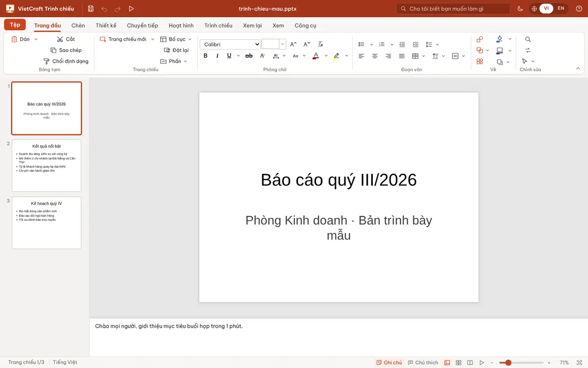This screenshot has width=588, height=368.
Task: Switch to the Thiết kế tab
Action: click(106, 26)
